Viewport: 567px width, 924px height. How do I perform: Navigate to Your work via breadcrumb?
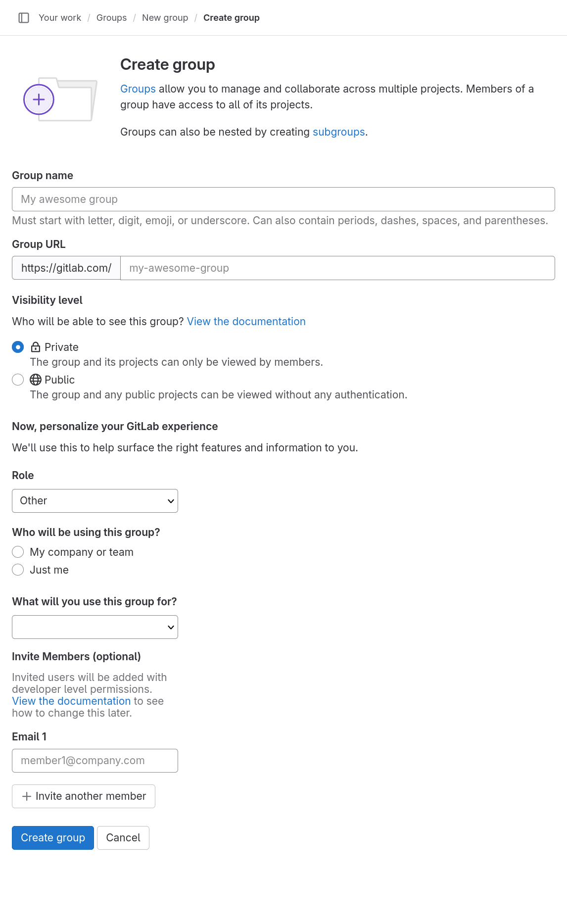point(59,17)
